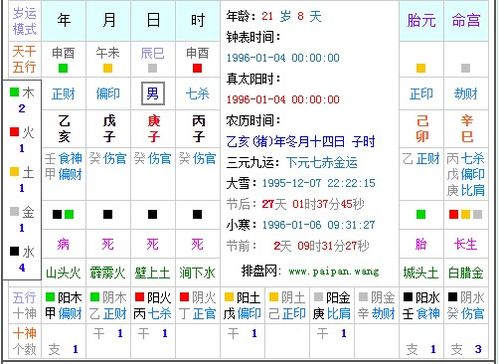Select the 年 column header
This screenshot has width=499, height=364.
coord(64,21)
